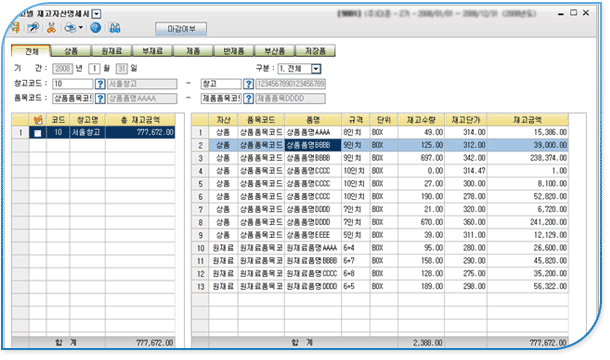Switch to the 원재료 tab
The height and width of the screenshot is (360, 610).
coord(112,51)
